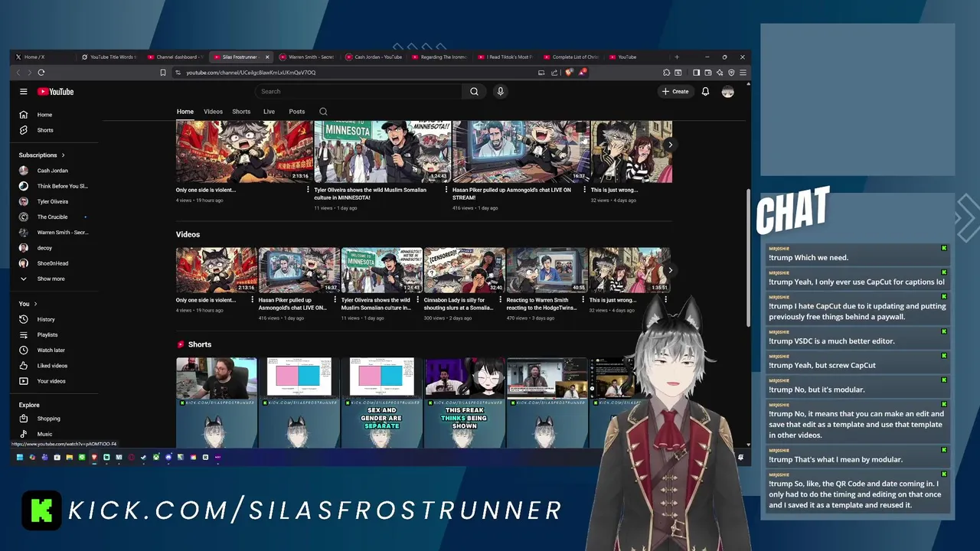Open Tyler Oliveira Minnesota featured thumbnail

coord(382,152)
